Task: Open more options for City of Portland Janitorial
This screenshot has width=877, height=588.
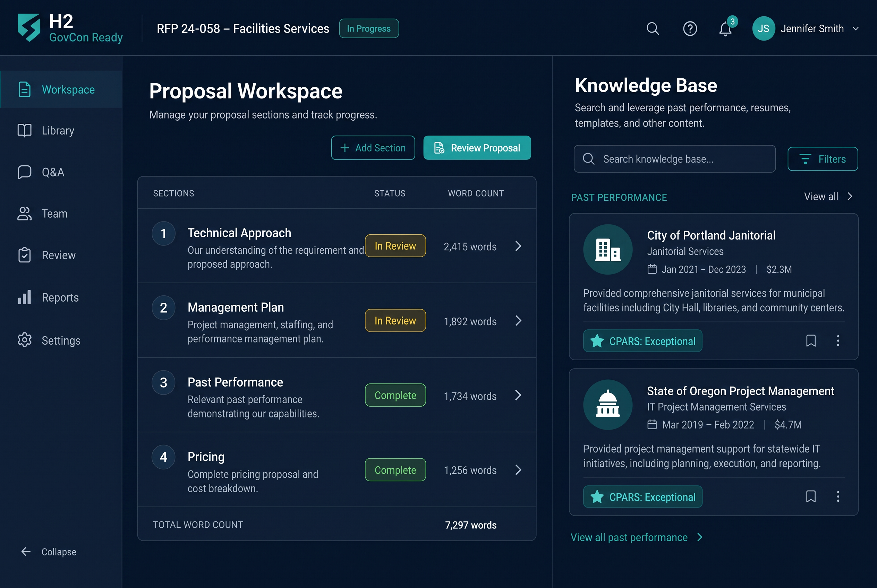Action: tap(837, 340)
